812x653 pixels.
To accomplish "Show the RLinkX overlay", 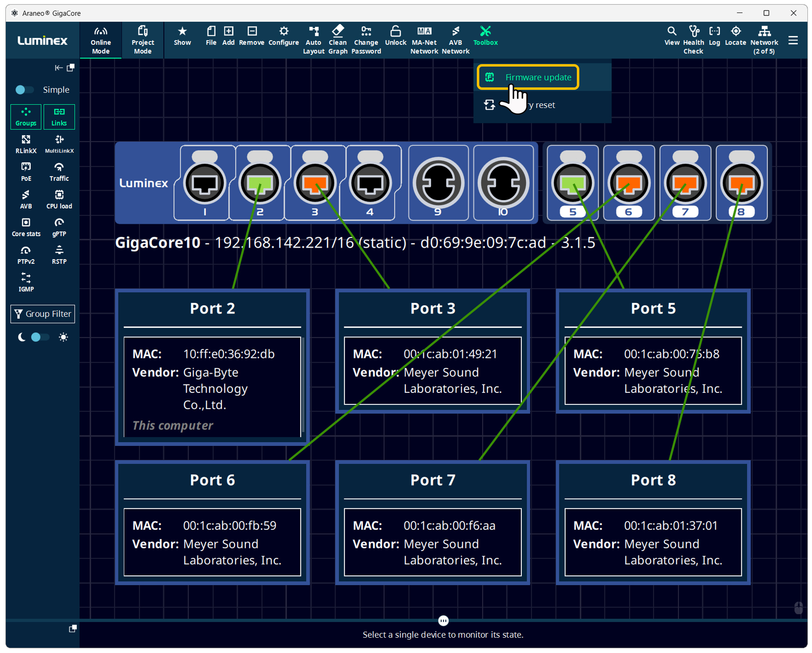I will 26,144.
